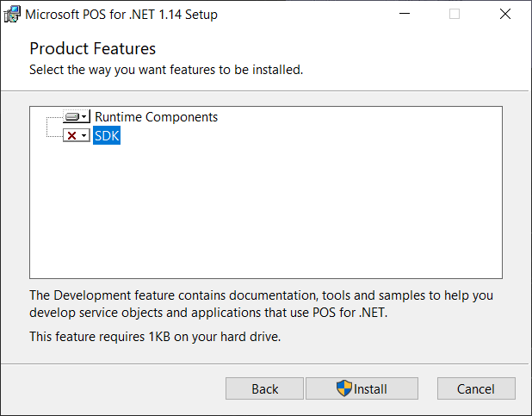This screenshot has height=416, width=532.
Task: Open the Runtime Components install option arrow
Action: pyautogui.click(x=85, y=117)
